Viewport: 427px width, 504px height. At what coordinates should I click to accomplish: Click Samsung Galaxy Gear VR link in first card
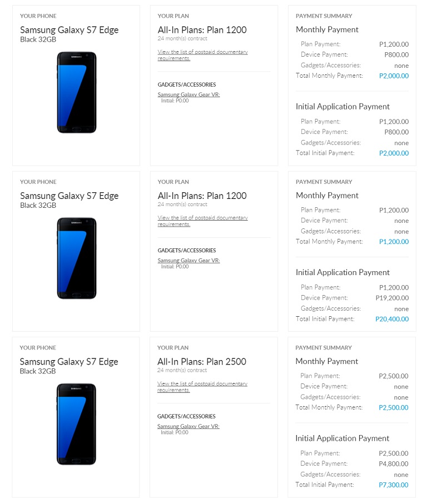(188, 94)
